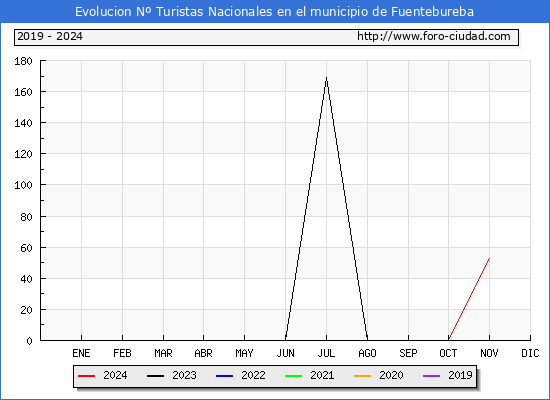Image resolution: width=550 pixels, height=400 pixels.
Task: Click the July peak of the black 2023 line
Action: point(327,78)
